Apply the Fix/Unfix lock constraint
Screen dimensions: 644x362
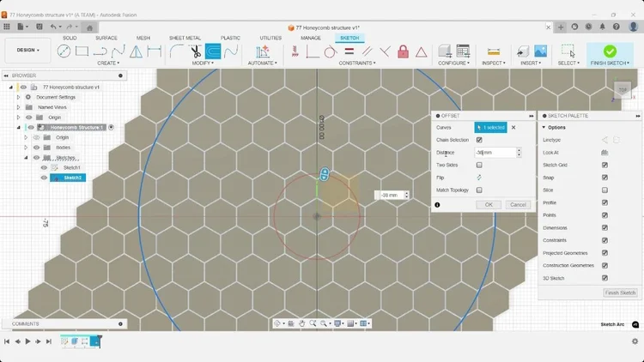403,51
